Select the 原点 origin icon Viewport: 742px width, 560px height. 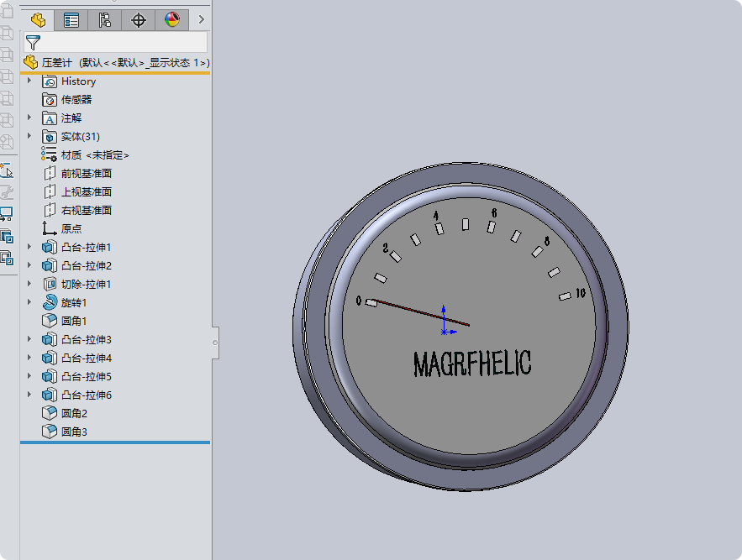click(50, 228)
